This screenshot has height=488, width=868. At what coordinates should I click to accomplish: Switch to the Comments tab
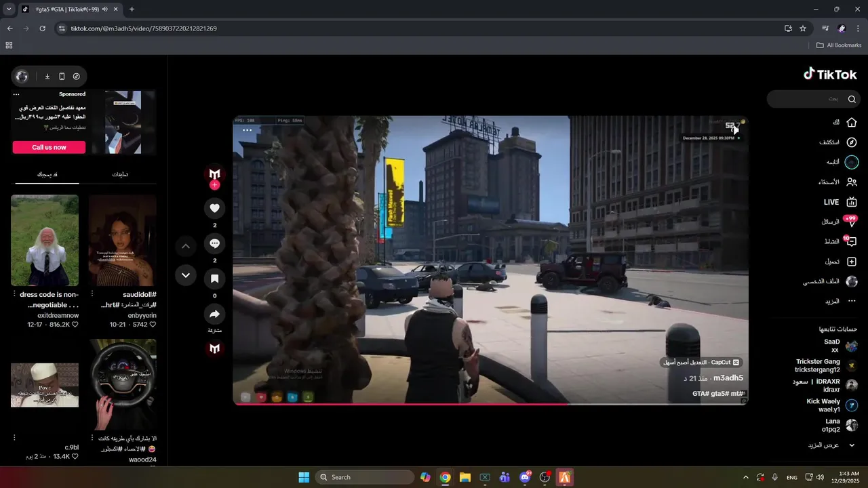(x=120, y=175)
